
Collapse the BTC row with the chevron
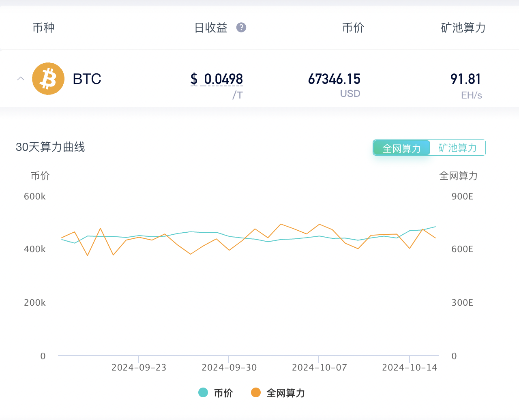(21, 78)
